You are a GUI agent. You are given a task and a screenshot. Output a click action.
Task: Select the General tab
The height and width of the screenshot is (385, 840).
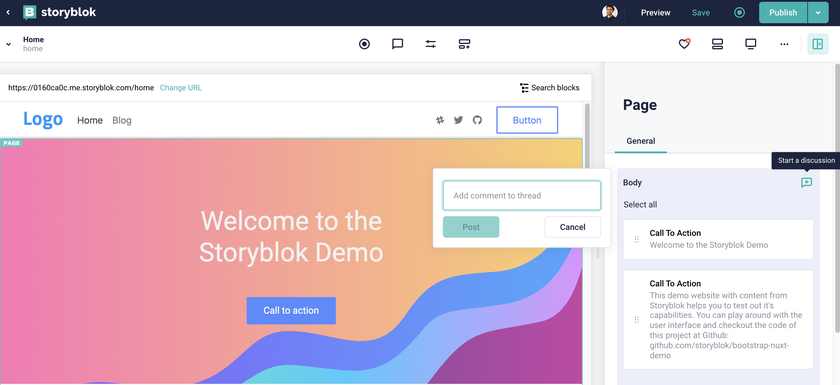point(641,141)
